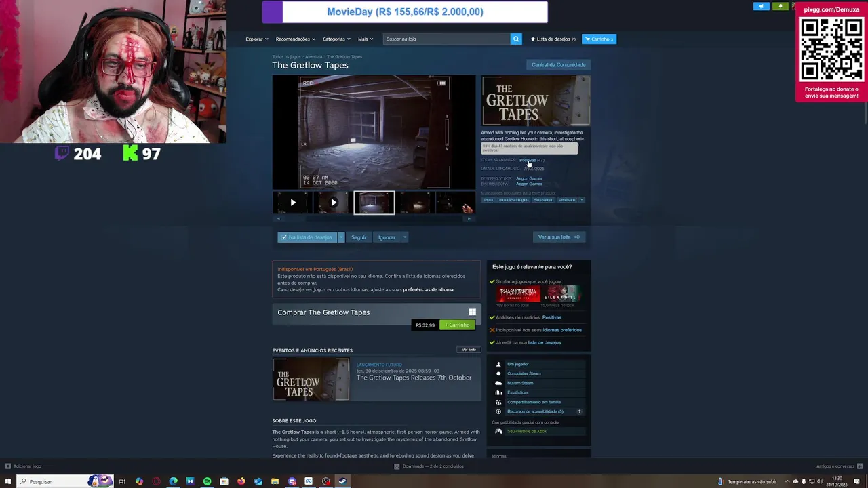Open the Windows Start button
Viewport: 868px width, 488px height.
8,481
